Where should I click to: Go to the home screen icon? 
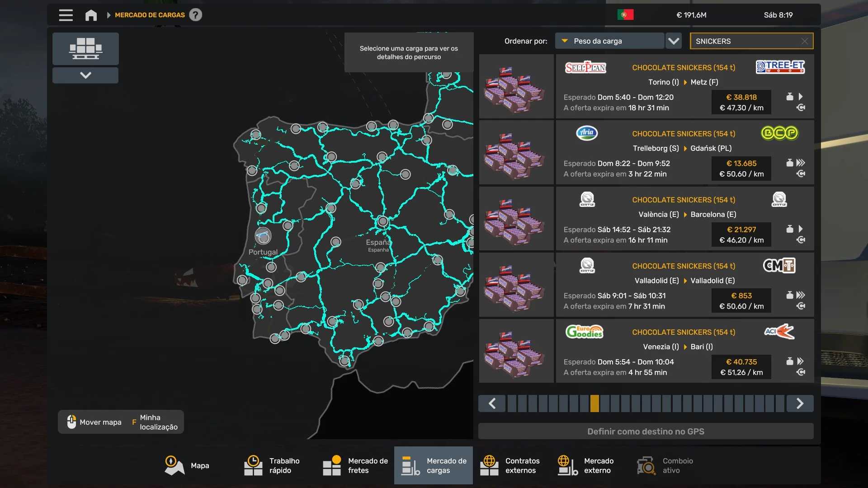[91, 15]
